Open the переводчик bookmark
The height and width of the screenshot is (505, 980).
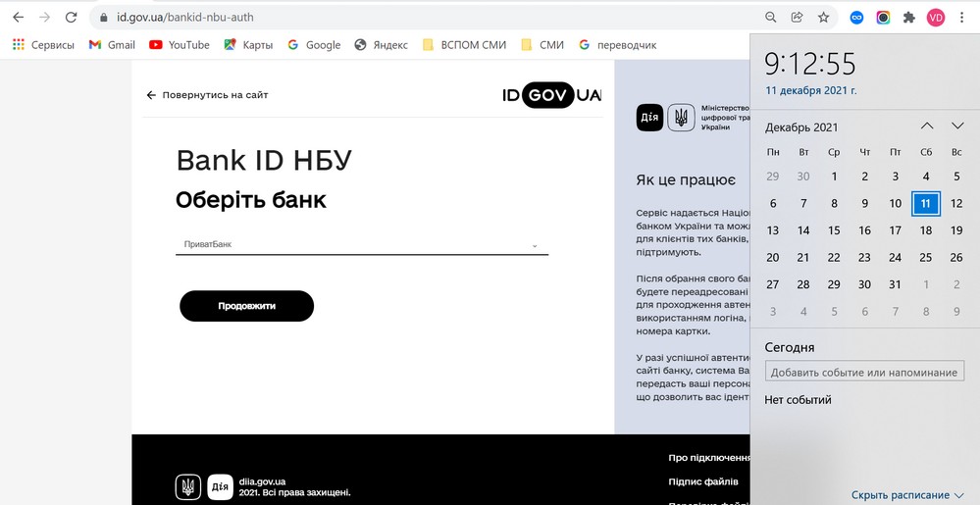click(617, 45)
